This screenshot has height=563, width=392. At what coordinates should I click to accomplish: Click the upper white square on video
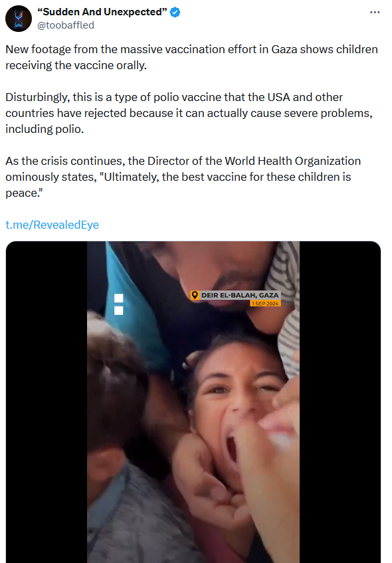click(x=118, y=298)
